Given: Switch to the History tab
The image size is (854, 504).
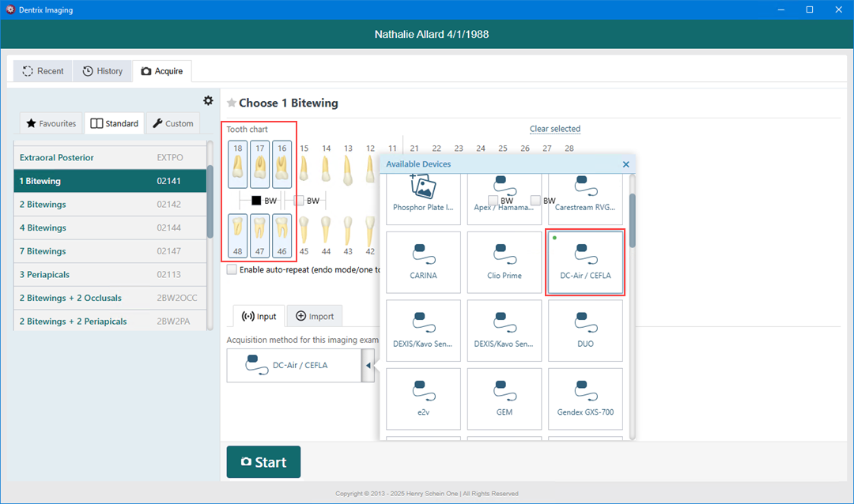Looking at the screenshot, I should tap(103, 71).
